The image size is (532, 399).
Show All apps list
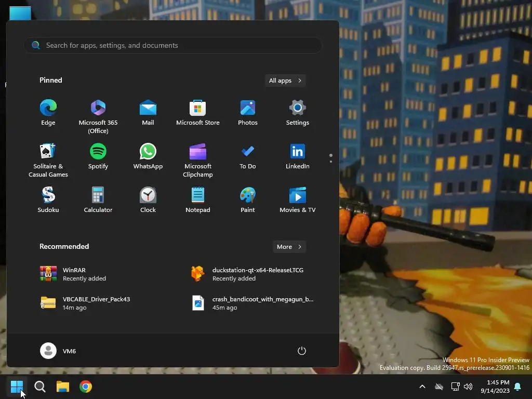click(x=285, y=81)
